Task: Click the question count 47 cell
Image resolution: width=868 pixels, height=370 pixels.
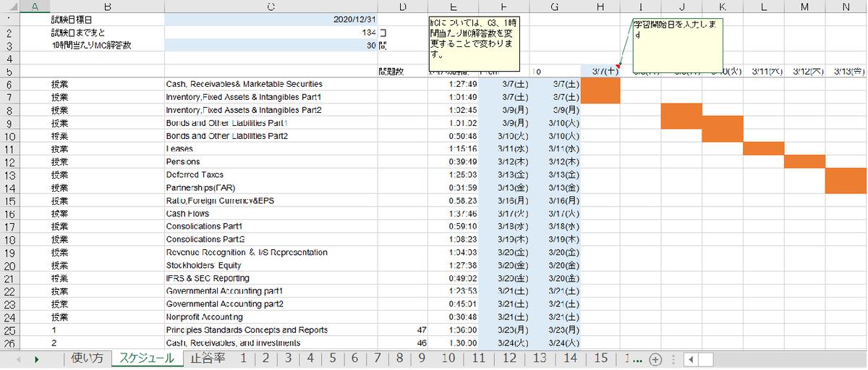Action: pyautogui.click(x=402, y=330)
